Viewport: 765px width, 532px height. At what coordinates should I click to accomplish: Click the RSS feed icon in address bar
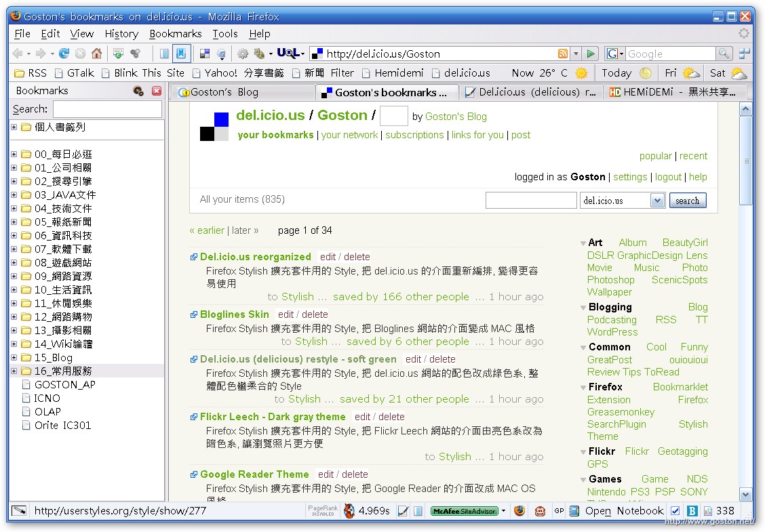[x=562, y=53]
